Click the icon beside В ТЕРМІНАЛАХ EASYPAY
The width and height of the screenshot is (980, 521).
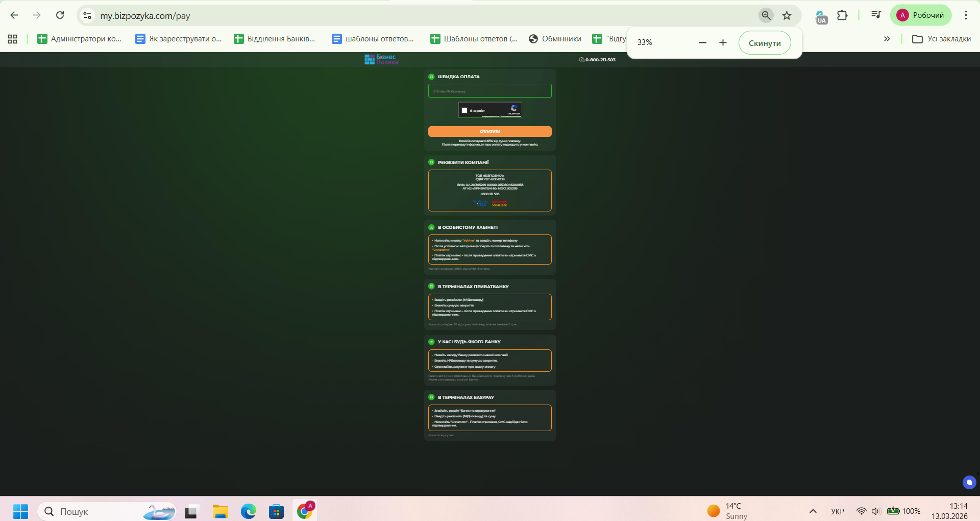(x=431, y=397)
